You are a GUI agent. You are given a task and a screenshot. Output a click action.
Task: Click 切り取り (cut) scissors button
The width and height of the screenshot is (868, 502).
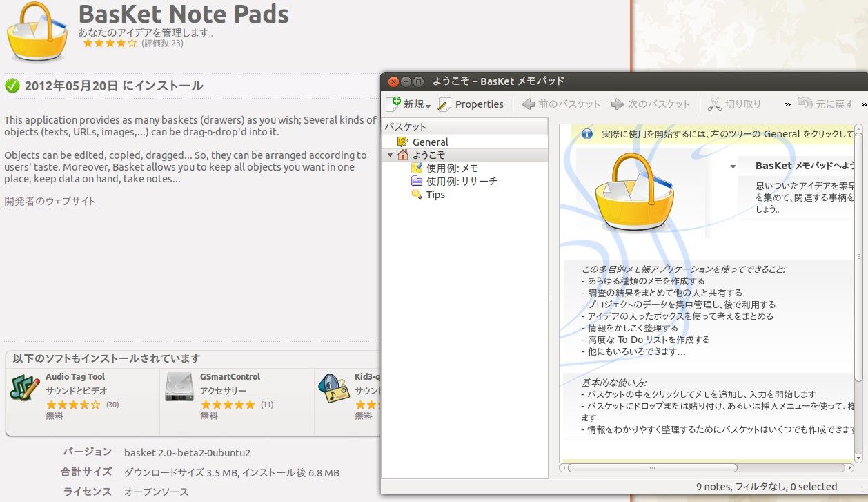click(735, 104)
